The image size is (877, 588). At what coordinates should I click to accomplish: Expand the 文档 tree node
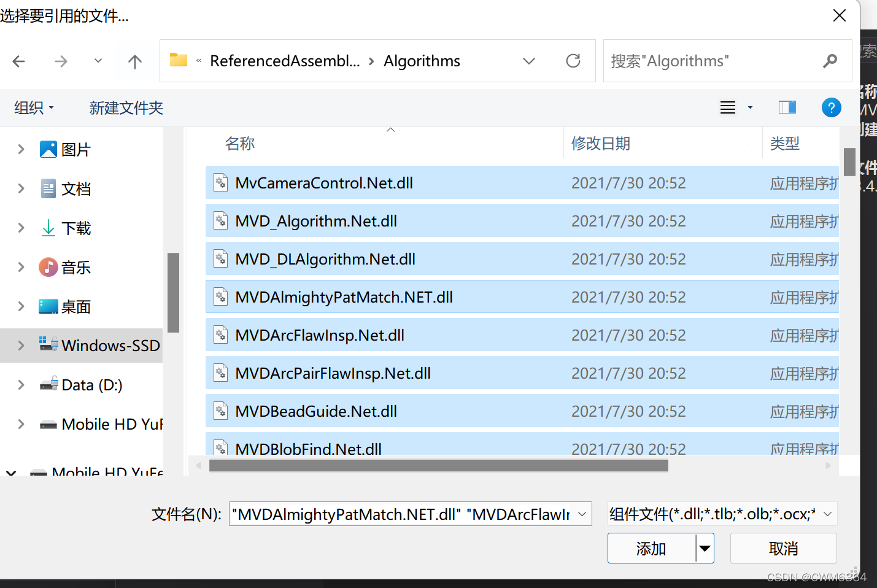pos(21,188)
